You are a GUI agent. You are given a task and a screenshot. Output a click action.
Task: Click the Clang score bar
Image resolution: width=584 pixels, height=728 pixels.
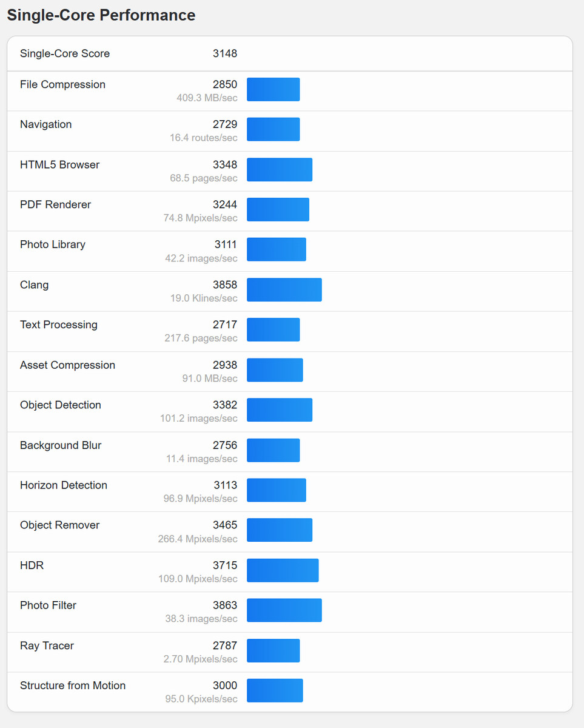(284, 290)
